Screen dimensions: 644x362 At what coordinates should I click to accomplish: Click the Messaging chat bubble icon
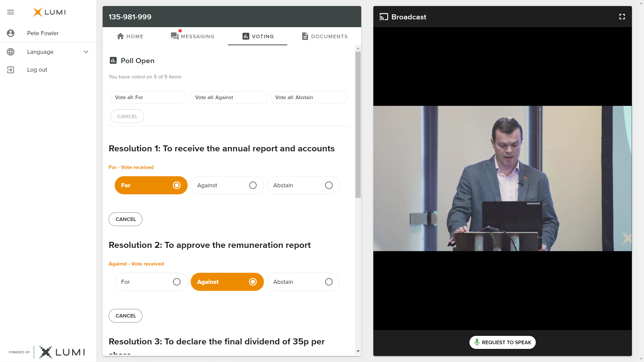click(175, 36)
